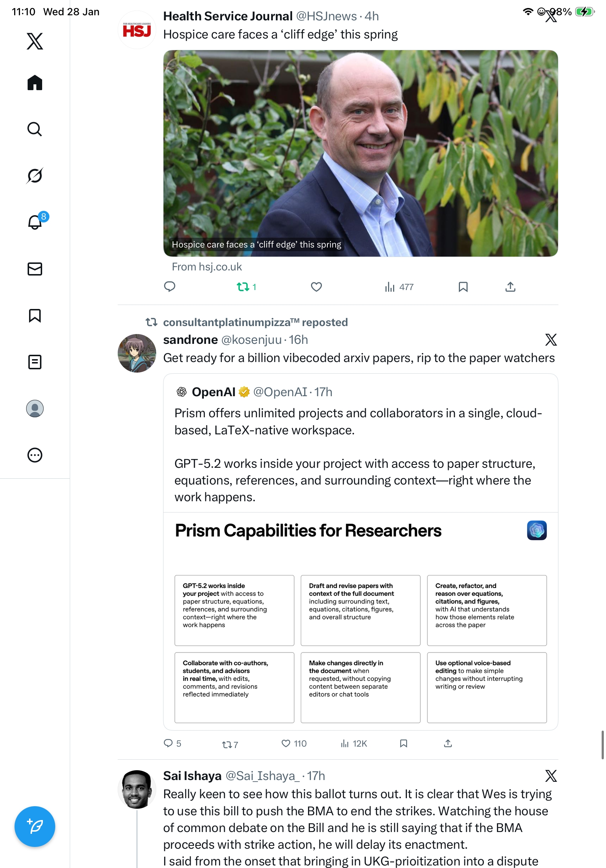The height and width of the screenshot is (868, 606).
Task: Undo repost on Health Service Journal post
Action: point(243,287)
